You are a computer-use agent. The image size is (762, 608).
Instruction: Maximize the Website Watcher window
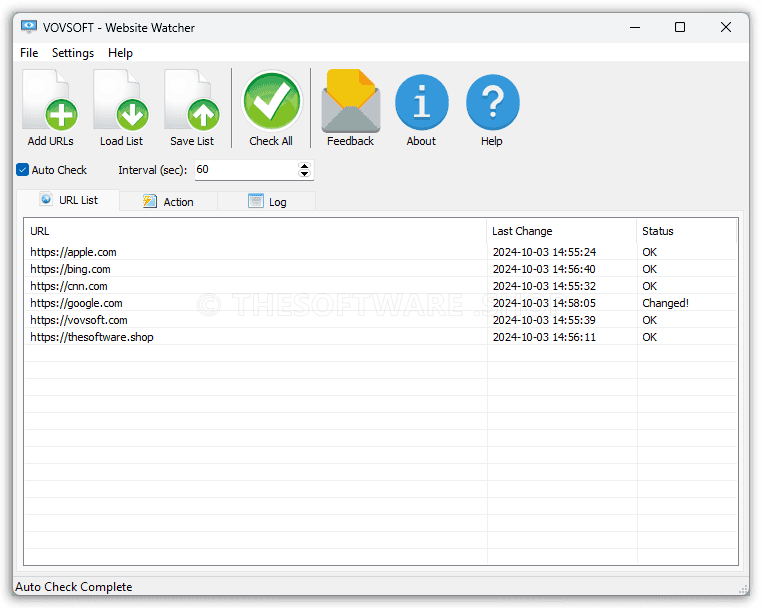[680, 27]
